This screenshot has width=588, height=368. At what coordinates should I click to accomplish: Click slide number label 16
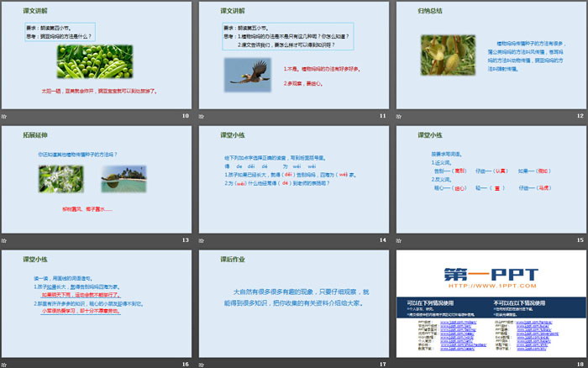(186, 365)
